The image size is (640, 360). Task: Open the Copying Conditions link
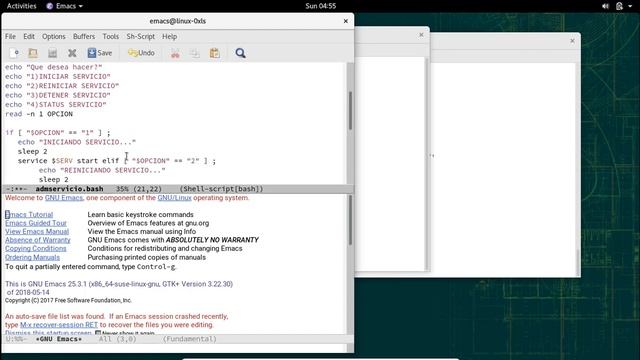[36, 248]
